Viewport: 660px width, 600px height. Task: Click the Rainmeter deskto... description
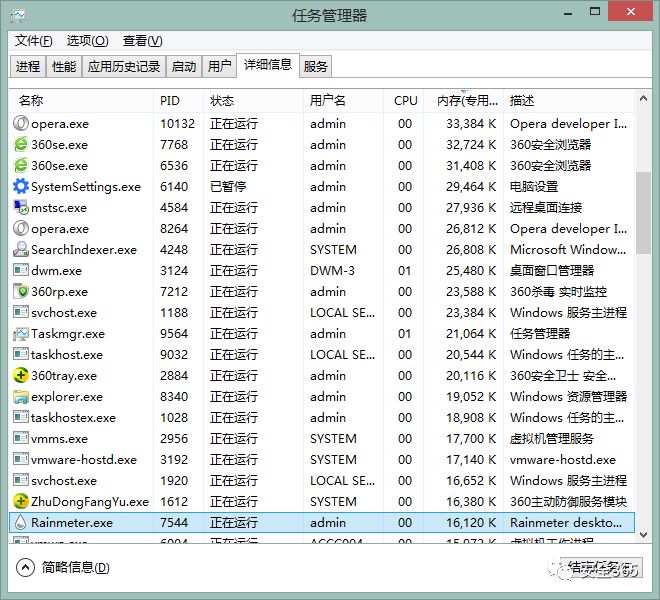566,522
